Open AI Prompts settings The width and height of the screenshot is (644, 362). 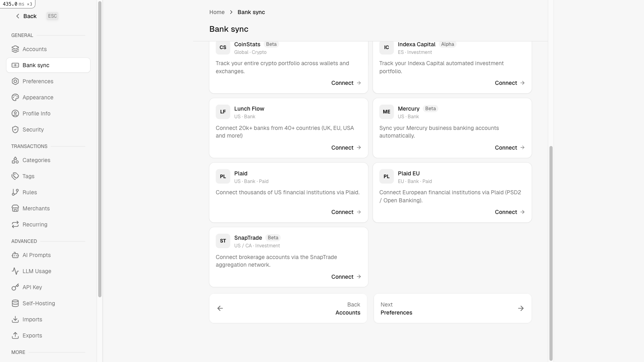pos(48,255)
